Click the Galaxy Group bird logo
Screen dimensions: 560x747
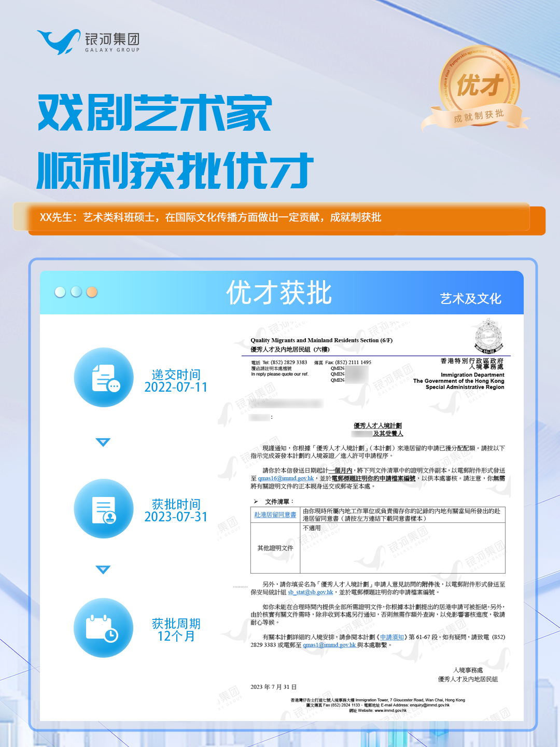click(59, 41)
